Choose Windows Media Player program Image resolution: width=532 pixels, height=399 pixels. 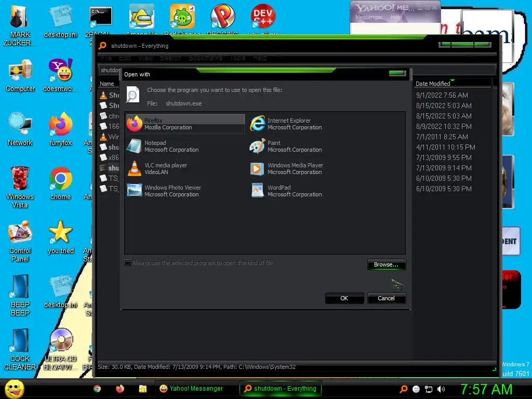pyautogui.click(x=287, y=169)
